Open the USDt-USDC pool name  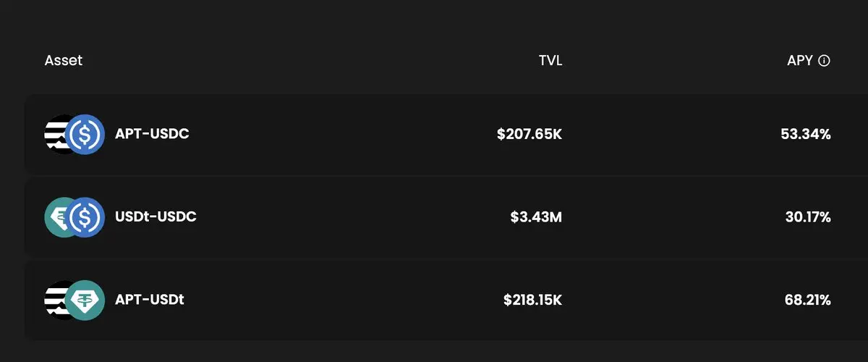click(x=156, y=216)
